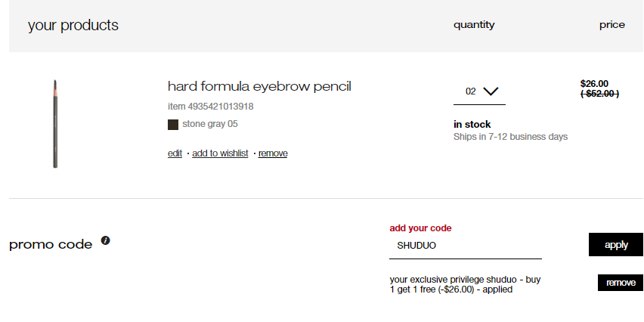Apply the SHUDUO promo code
The width and height of the screenshot is (644, 322).
coord(616,244)
